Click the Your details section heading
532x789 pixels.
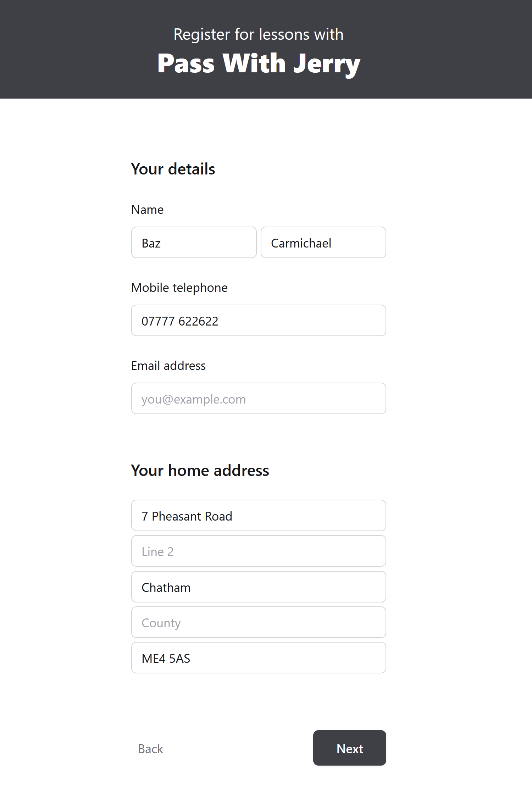[173, 169]
